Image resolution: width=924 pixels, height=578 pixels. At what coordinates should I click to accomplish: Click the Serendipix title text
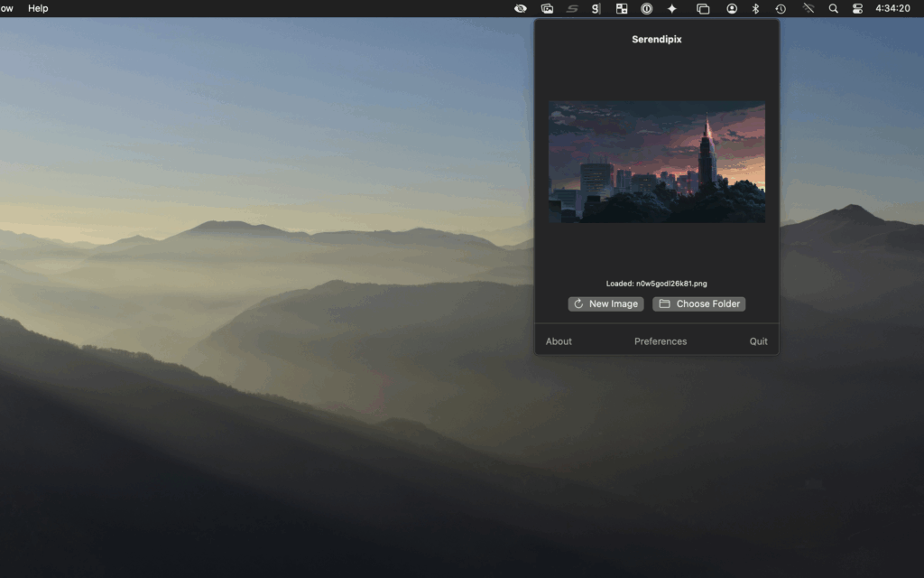(x=657, y=40)
